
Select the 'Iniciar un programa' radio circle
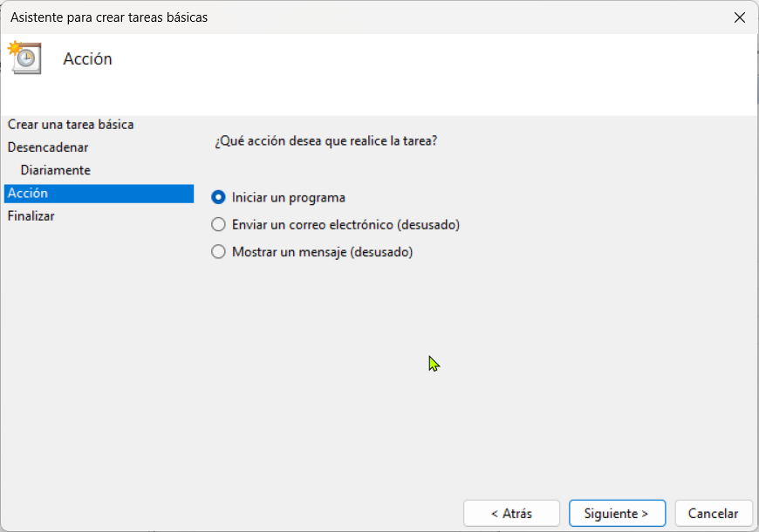[x=219, y=197]
